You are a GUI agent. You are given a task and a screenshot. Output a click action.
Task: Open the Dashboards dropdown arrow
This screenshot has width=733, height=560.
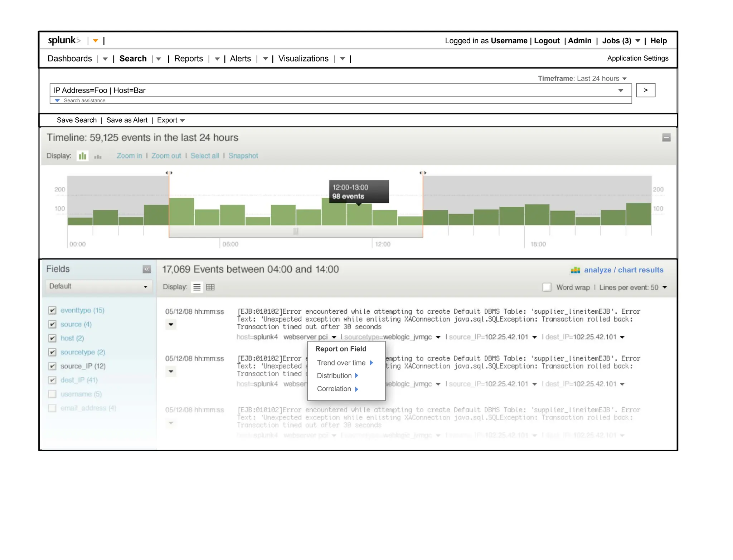105,59
